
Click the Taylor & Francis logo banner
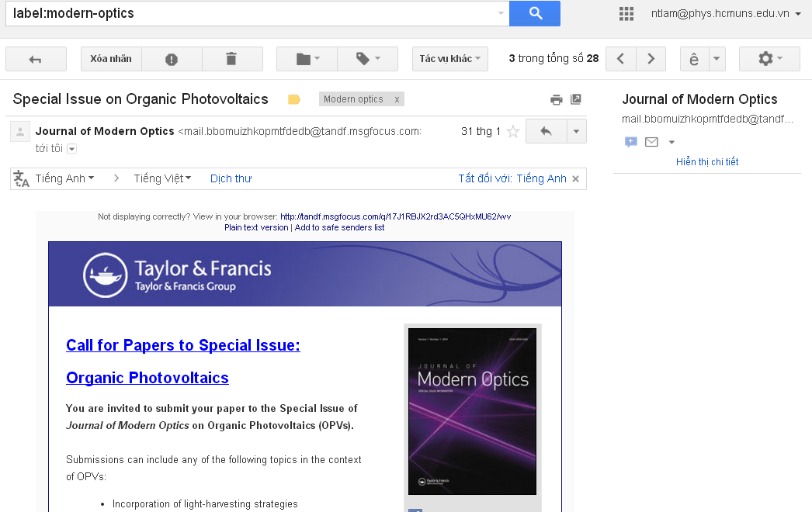coord(305,274)
